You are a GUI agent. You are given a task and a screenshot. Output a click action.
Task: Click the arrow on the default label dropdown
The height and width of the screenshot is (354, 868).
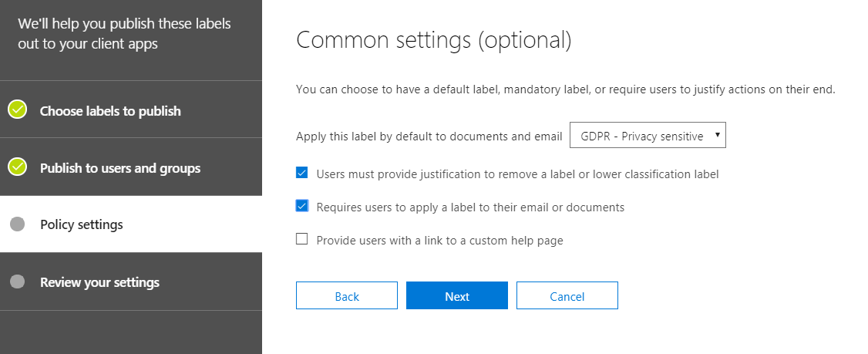[x=718, y=136]
